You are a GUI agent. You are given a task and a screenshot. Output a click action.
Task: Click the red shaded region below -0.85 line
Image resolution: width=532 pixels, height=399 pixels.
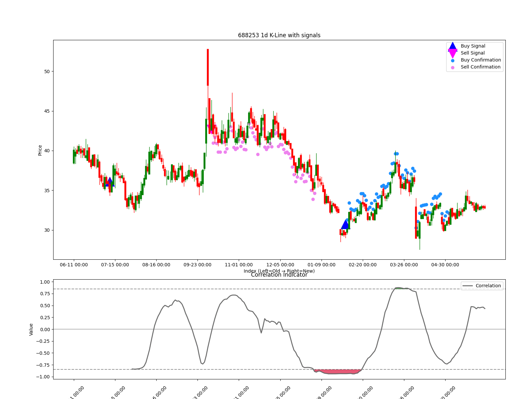pyautogui.click(x=337, y=371)
